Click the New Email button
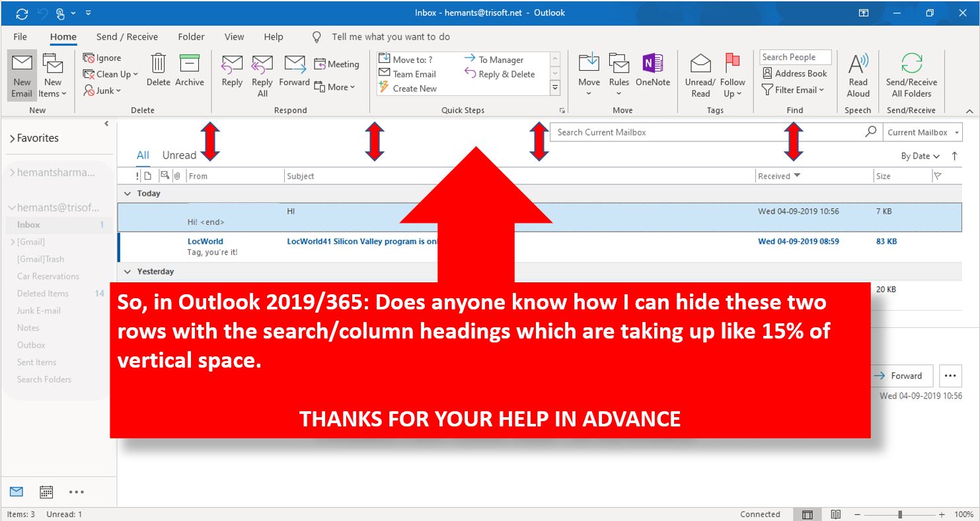The width and height of the screenshot is (980, 521). (22, 76)
